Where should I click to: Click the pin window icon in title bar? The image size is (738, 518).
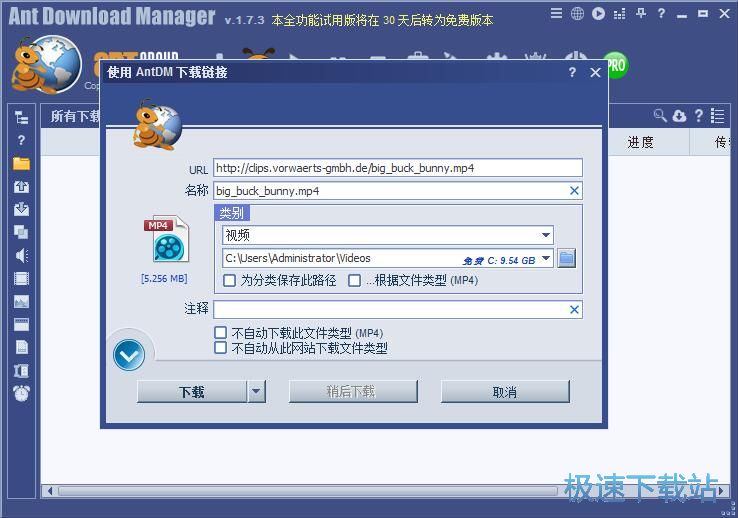641,13
